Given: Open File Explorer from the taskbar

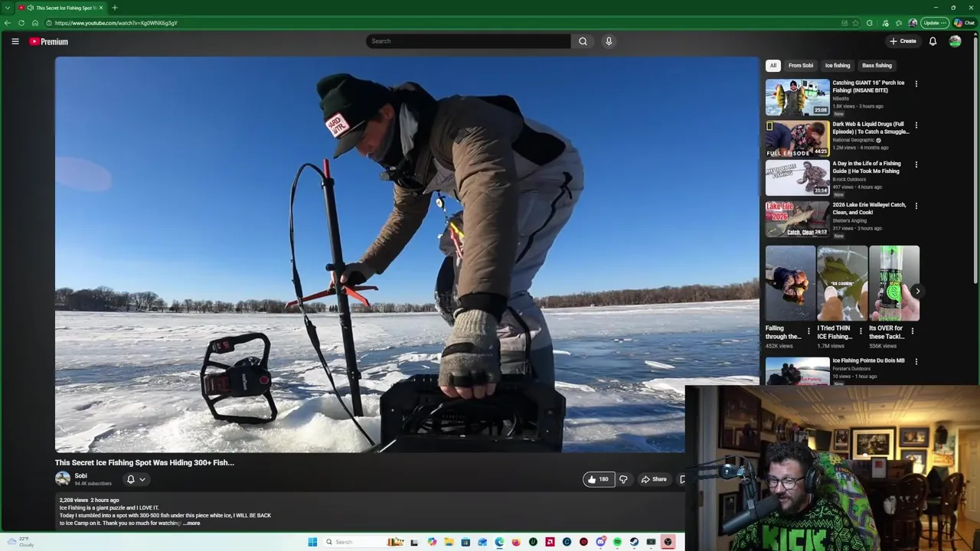Looking at the screenshot, I should tap(449, 542).
